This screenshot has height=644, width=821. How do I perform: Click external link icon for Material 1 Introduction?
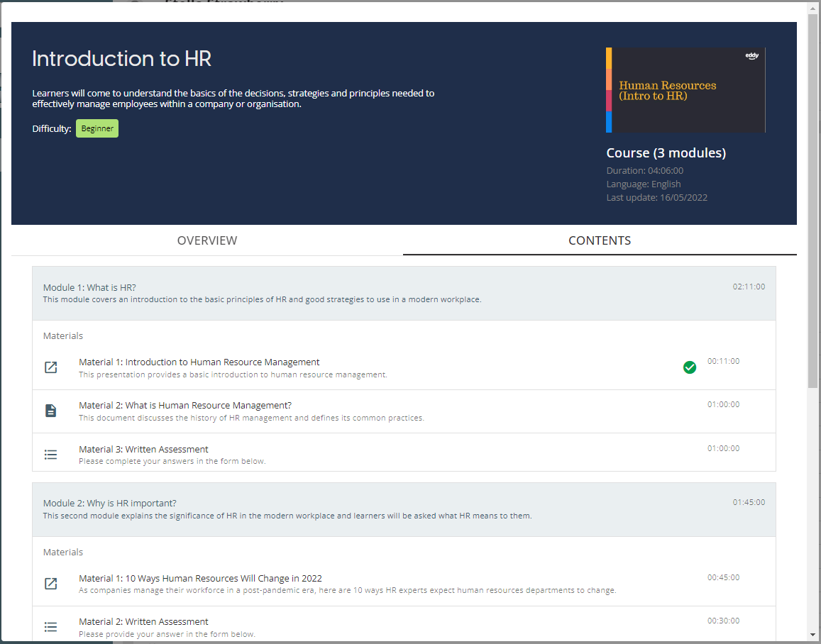click(50, 367)
